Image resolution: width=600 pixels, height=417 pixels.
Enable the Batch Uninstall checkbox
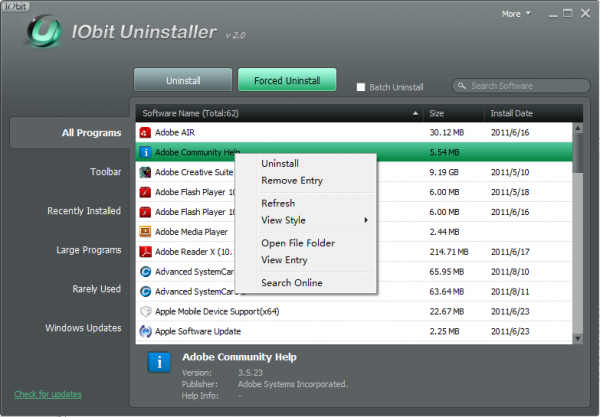pyautogui.click(x=360, y=87)
